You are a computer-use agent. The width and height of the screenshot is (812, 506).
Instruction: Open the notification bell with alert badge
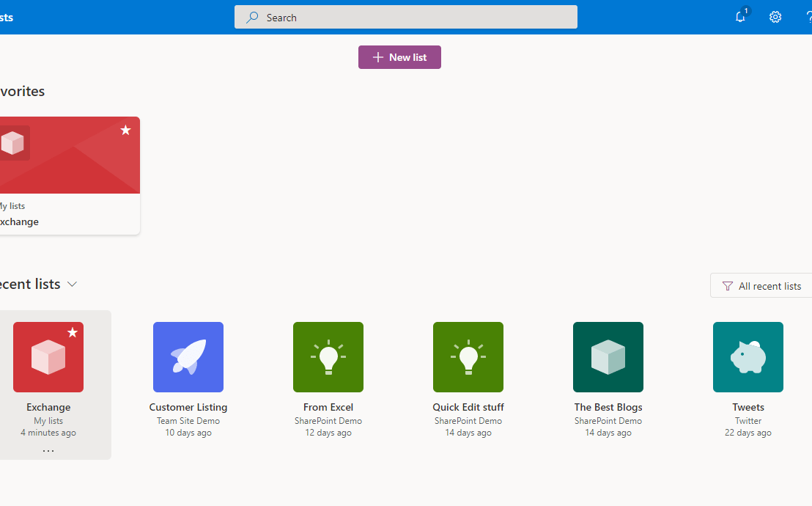click(x=740, y=16)
